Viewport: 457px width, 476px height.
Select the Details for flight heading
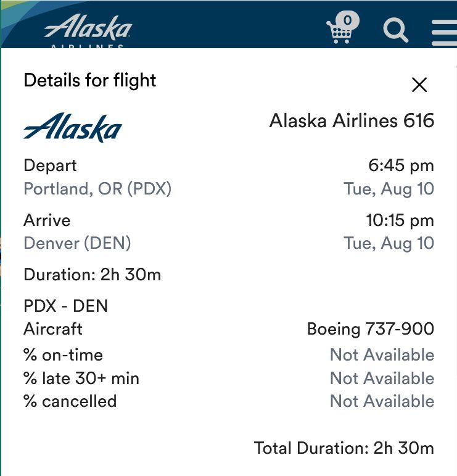(90, 80)
